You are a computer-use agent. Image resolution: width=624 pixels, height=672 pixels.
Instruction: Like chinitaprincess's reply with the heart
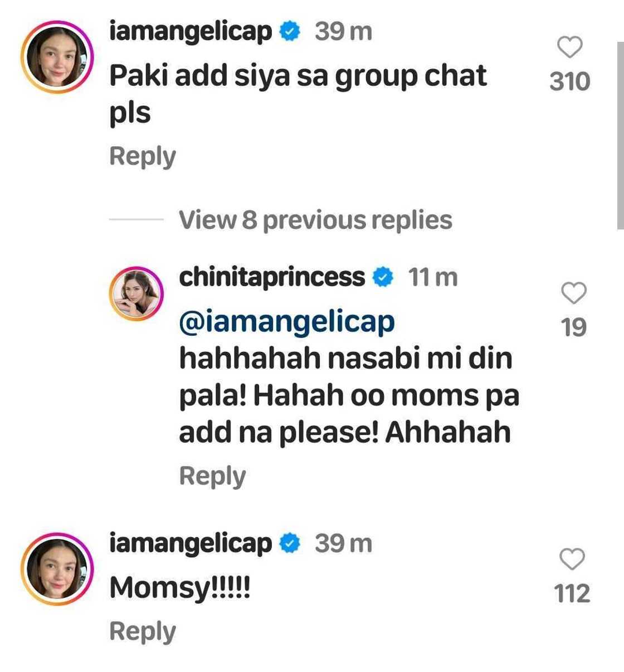click(x=573, y=293)
